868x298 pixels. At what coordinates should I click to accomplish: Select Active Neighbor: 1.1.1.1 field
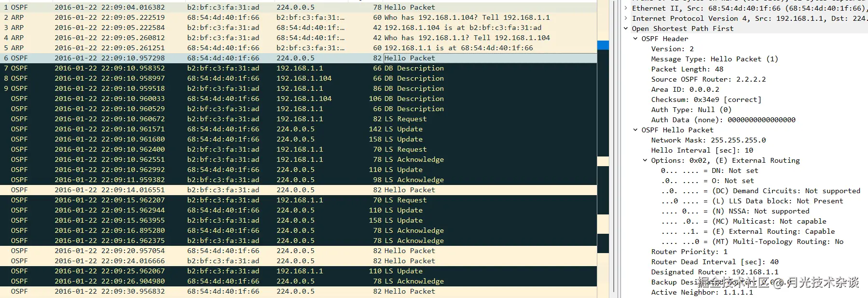click(x=702, y=292)
